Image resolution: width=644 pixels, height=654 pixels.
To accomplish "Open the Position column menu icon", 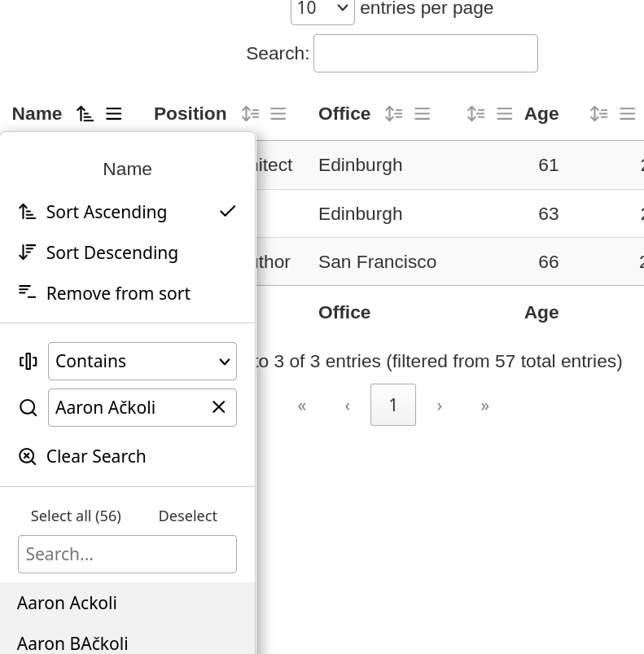I will click(x=278, y=114).
